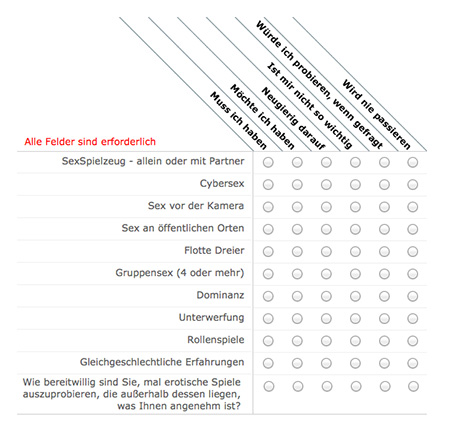Choose 'Würde ich probieren, wenn gefragt' for Unterwerfung
Screen dimensions: 450x425
click(384, 319)
